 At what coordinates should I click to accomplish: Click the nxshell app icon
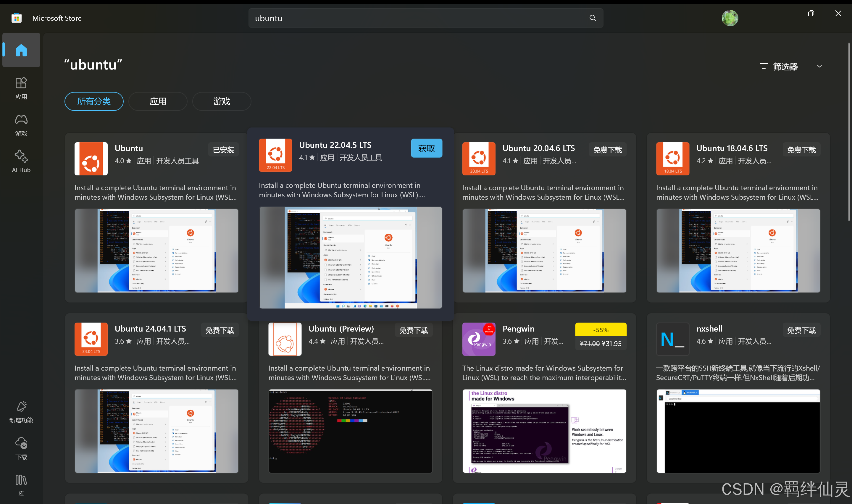[672, 339]
